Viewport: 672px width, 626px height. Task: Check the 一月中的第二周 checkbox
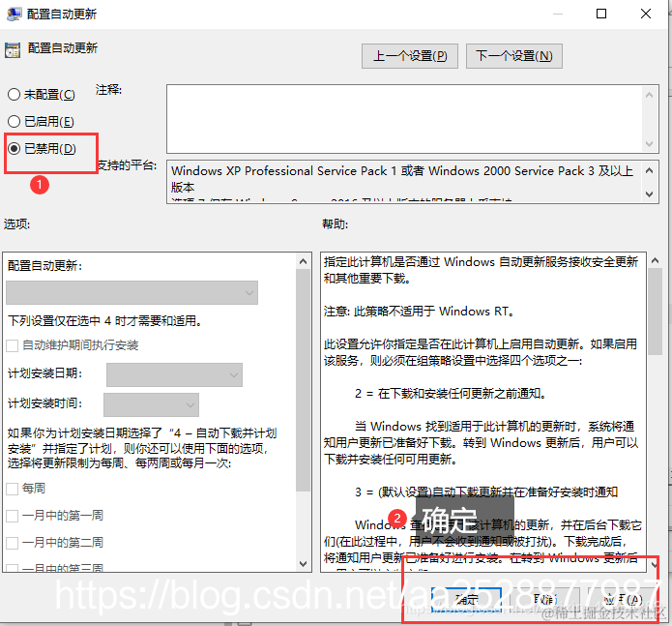click(x=13, y=543)
